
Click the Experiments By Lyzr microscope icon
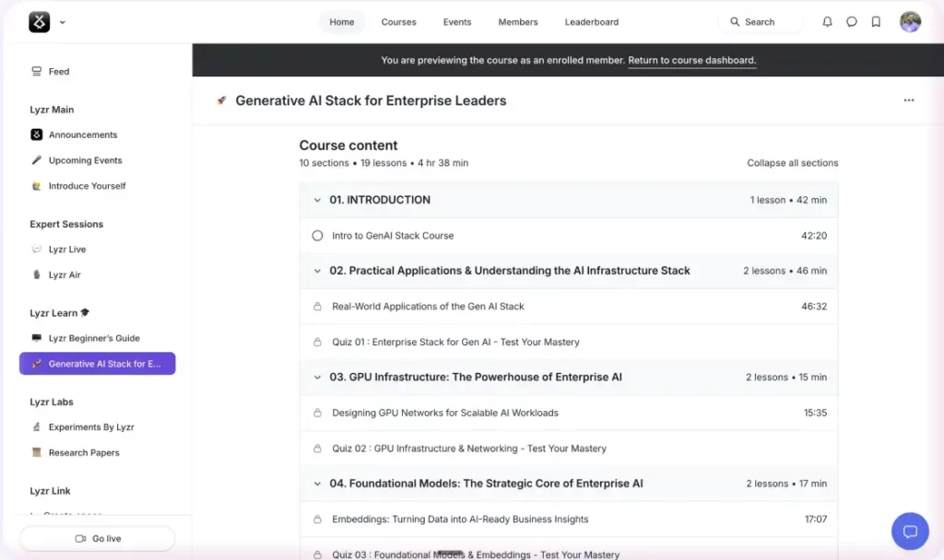click(x=36, y=427)
